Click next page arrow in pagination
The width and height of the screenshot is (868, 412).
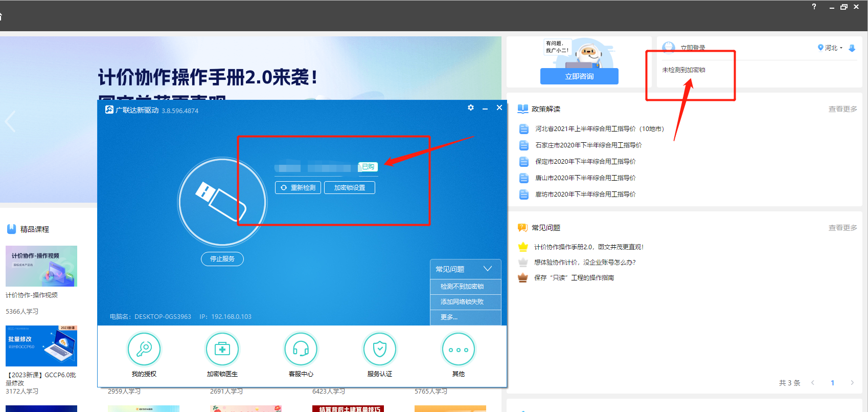852,383
